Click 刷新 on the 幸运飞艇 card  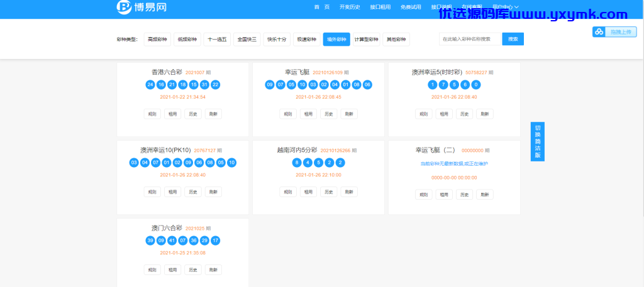click(x=349, y=114)
